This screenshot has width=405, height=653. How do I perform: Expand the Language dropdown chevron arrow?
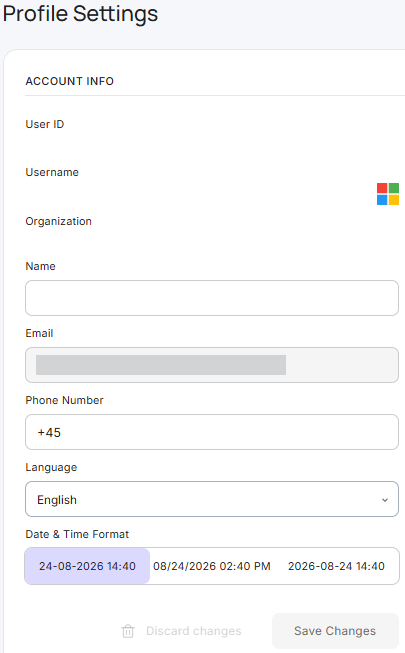pyautogui.click(x=385, y=500)
